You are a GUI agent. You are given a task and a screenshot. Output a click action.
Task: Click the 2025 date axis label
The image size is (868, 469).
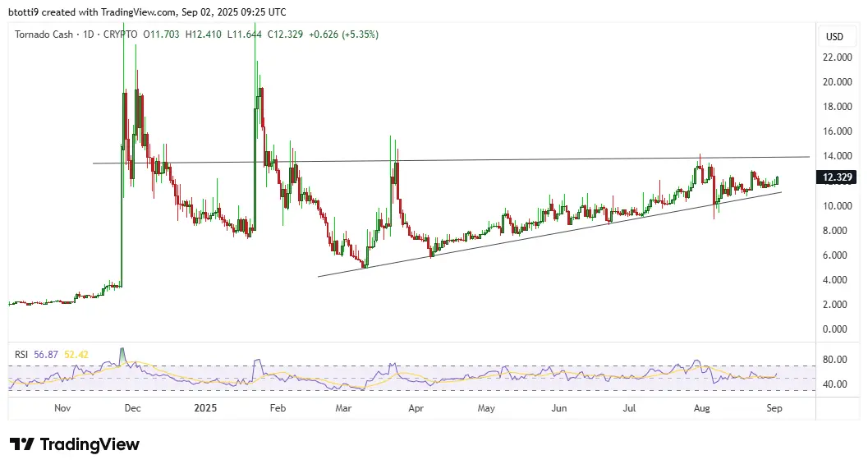(205, 408)
